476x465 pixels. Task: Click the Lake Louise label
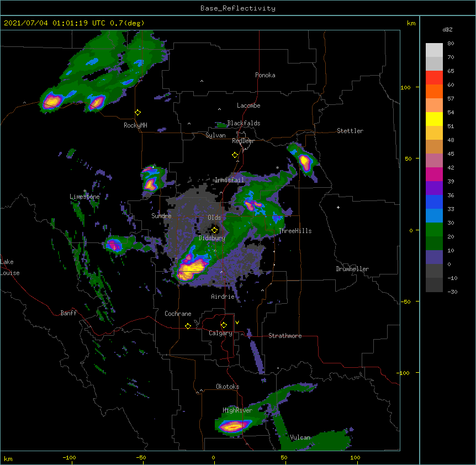tap(10, 267)
